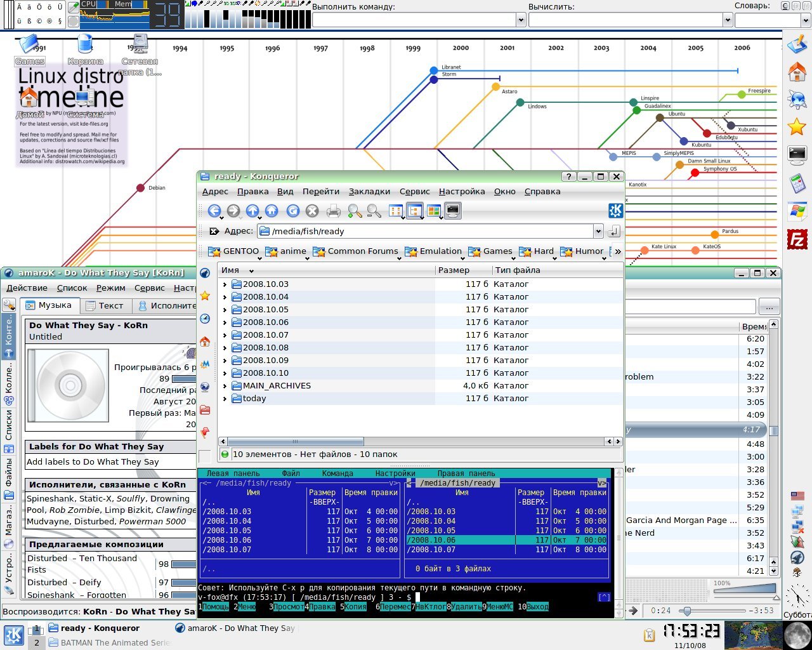Click Disturbed - Ten Thousand Fists suggestion
Screen dimensions: 812x650
point(82,564)
